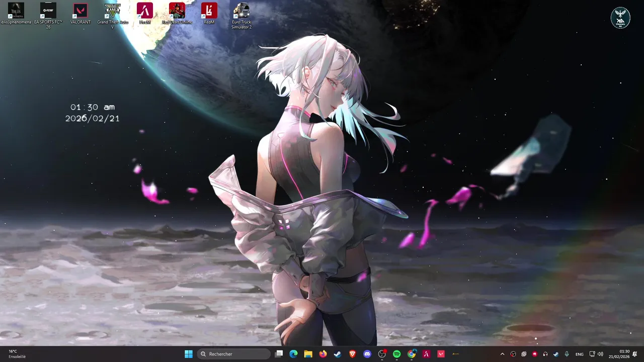Select Grand Theft Auto V desktop icon
644x362 pixels.
(113, 15)
